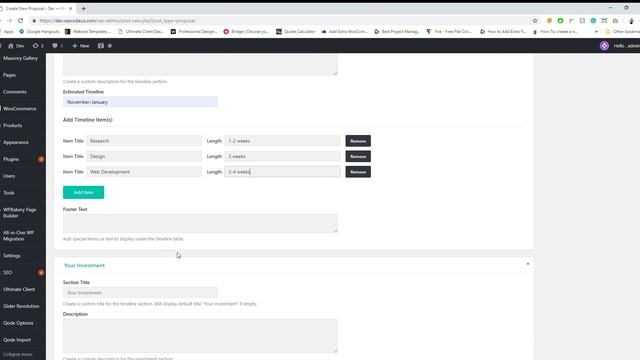Open the Website Templates bookmark
Screen dimensions: 640x360
coord(88,31)
